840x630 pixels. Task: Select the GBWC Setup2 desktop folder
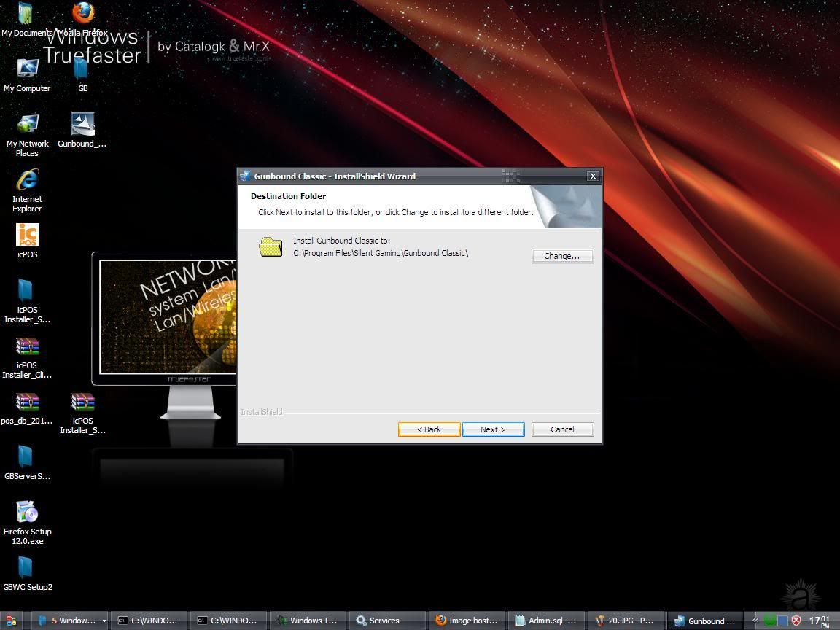[x=26, y=569]
